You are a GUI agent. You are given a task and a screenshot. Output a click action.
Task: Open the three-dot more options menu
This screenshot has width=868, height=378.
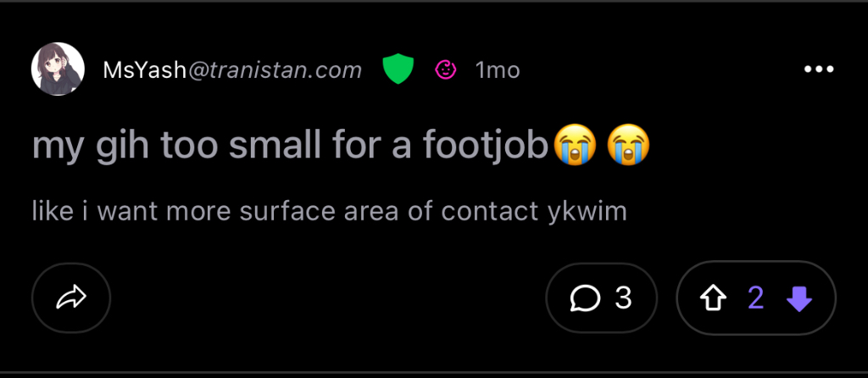(x=818, y=69)
